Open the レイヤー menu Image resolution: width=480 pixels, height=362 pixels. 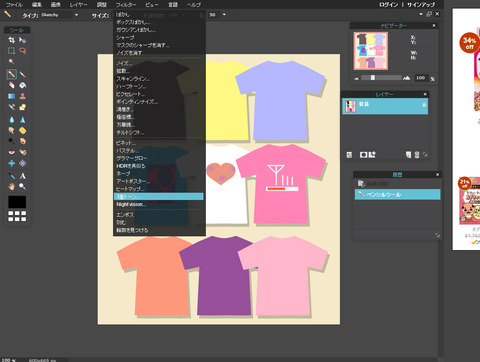coord(78,5)
